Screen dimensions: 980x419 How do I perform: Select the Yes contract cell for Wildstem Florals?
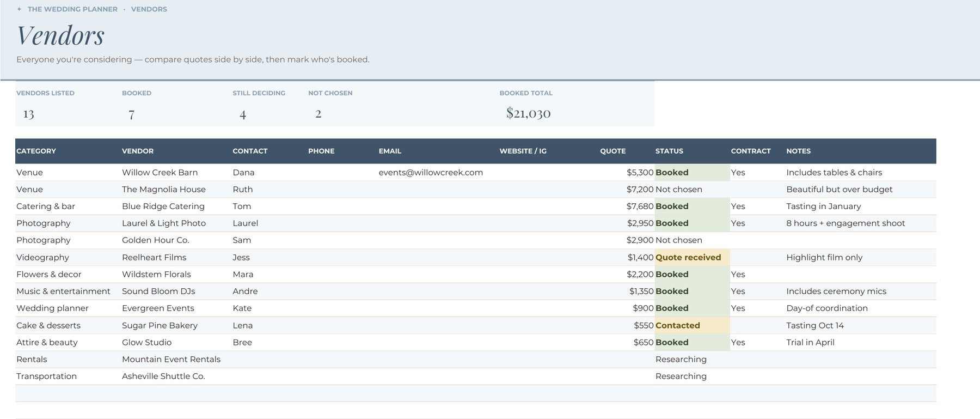[738, 274]
